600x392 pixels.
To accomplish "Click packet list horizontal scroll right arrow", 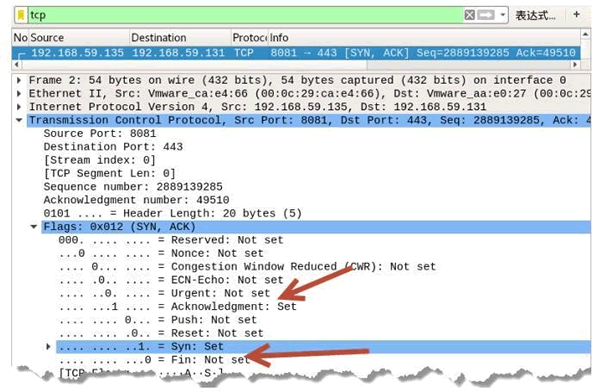I will pos(574,65).
